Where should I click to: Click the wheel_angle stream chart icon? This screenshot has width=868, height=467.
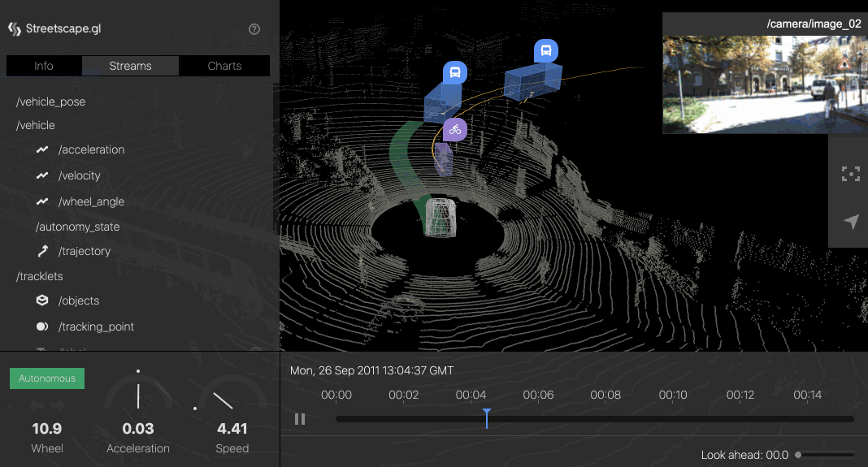pyautogui.click(x=42, y=201)
